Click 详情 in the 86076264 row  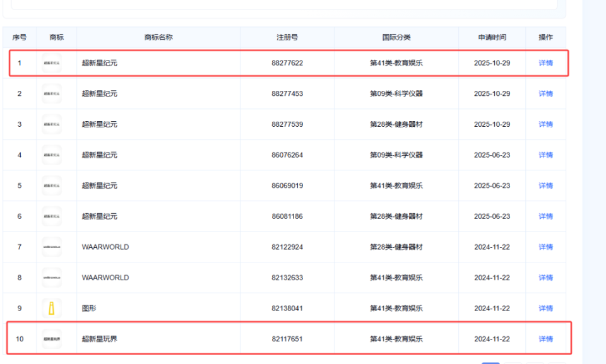545,155
